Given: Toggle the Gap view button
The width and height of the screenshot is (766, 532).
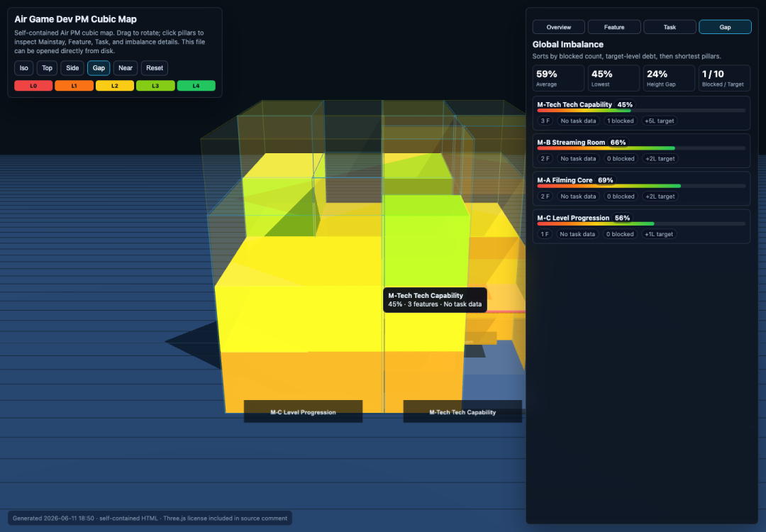Looking at the screenshot, I should (99, 68).
